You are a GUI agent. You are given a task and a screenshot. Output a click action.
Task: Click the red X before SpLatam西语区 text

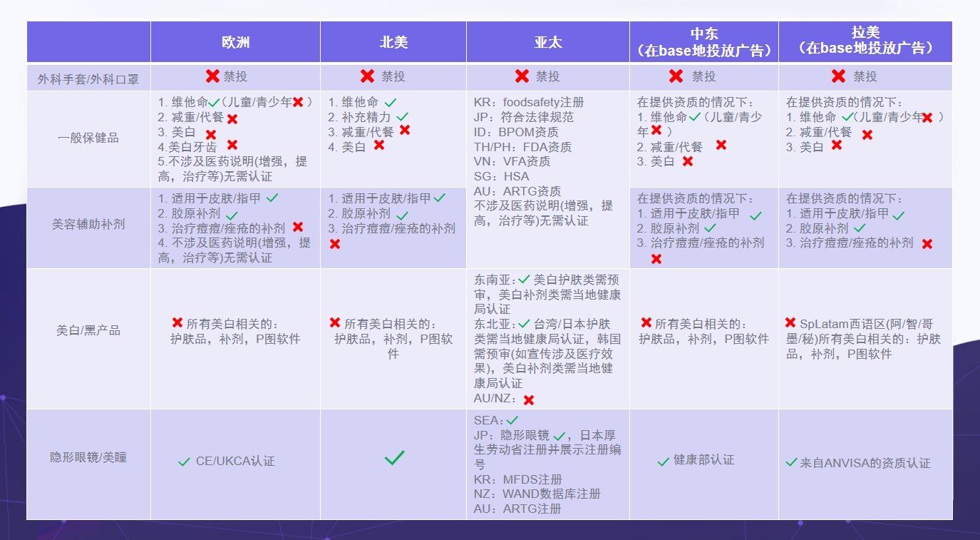(x=790, y=322)
